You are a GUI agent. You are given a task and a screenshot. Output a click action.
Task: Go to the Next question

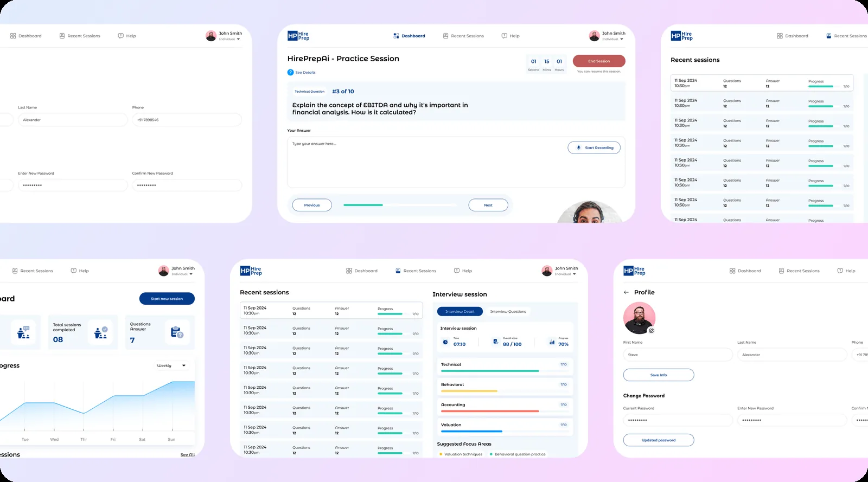pos(488,205)
